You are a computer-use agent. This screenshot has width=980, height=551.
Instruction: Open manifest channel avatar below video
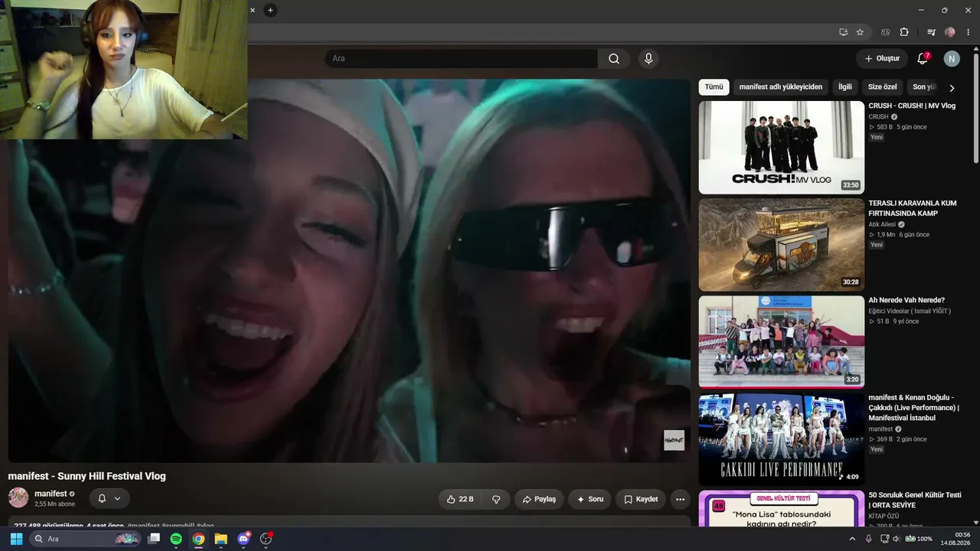click(x=18, y=497)
